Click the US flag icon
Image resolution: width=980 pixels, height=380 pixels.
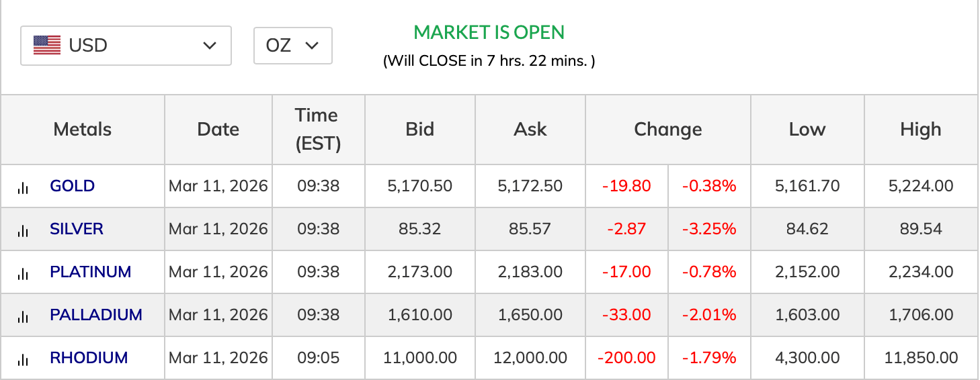tap(47, 46)
